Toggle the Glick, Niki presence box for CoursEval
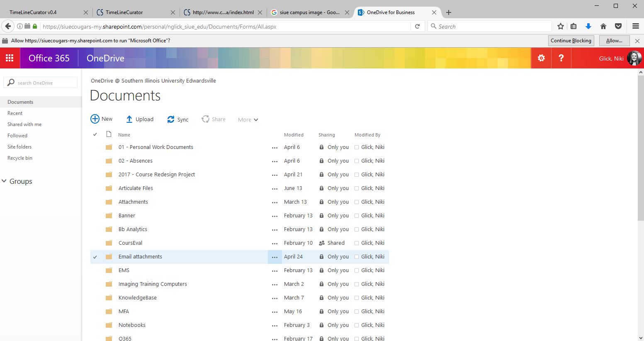Screen dimensions: 644x341 pyautogui.click(x=357, y=243)
